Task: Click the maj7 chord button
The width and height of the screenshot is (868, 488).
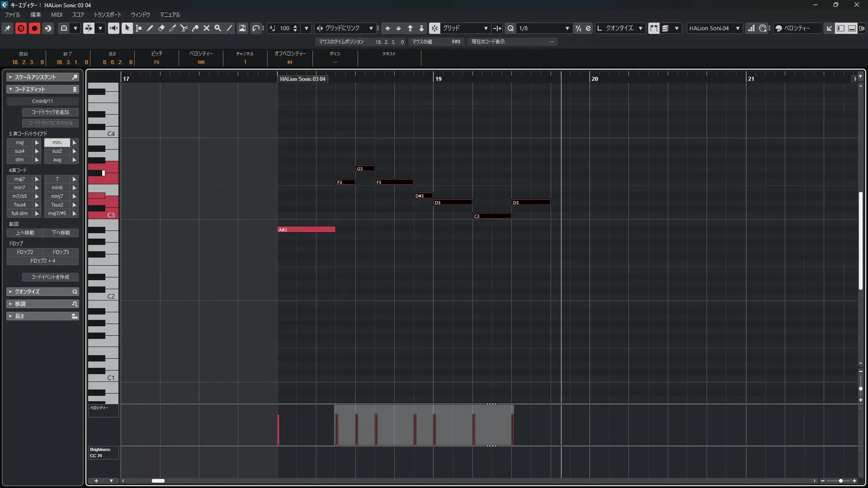Action: pos(19,179)
